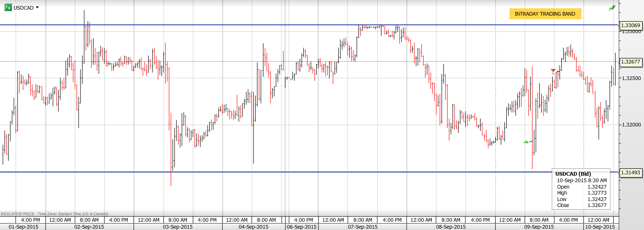Click the 1.32677 current price tag

point(630,62)
